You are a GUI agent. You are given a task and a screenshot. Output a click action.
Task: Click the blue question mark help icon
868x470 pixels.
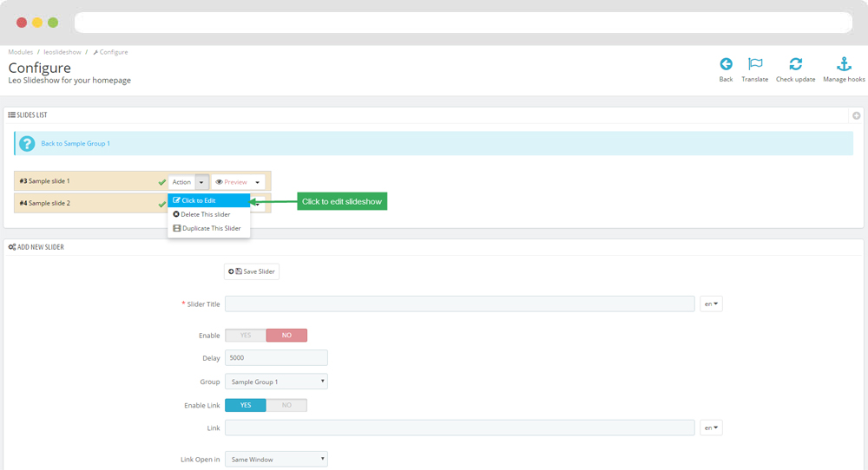click(27, 144)
